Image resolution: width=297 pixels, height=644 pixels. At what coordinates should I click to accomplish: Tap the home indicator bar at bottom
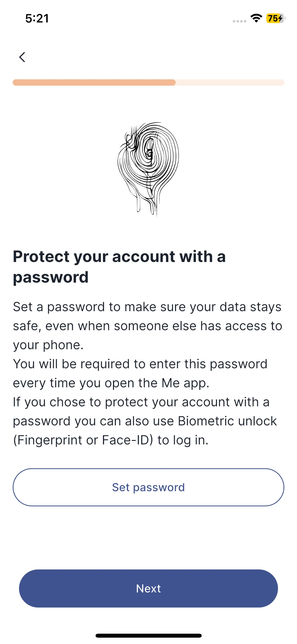click(x=149, y=636)
